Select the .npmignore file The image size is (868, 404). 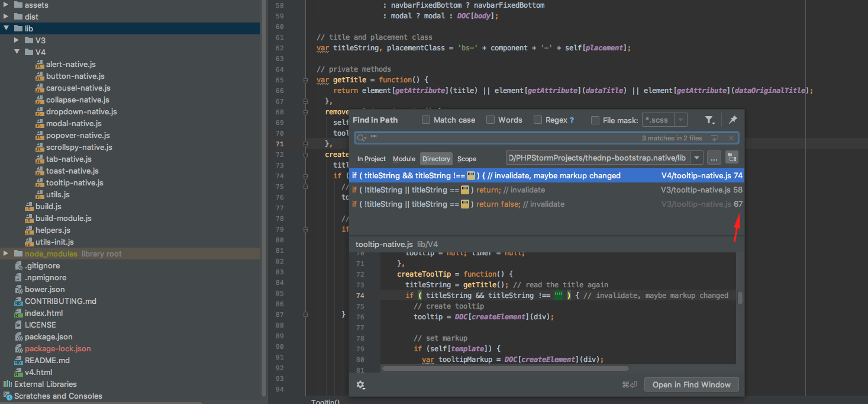pyautogui.click(x=46, y=277)
